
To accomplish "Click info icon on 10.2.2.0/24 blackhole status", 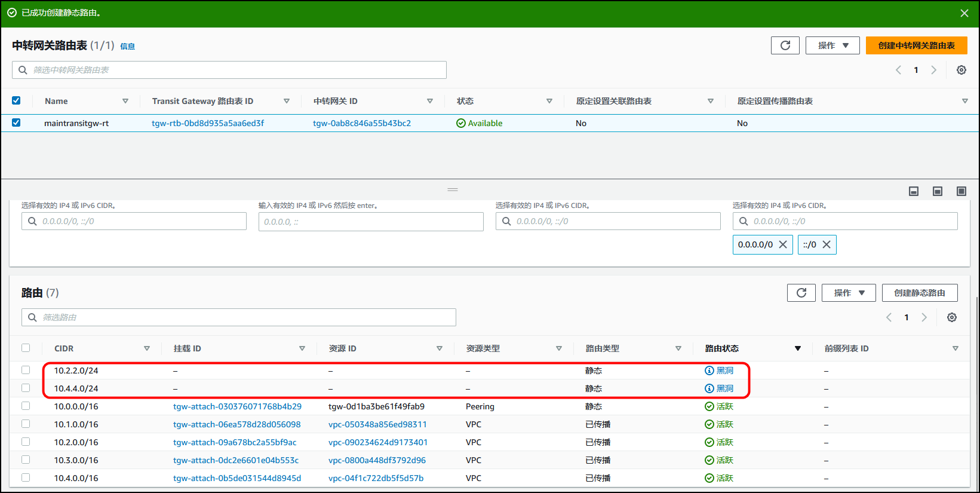I will 709,370.
